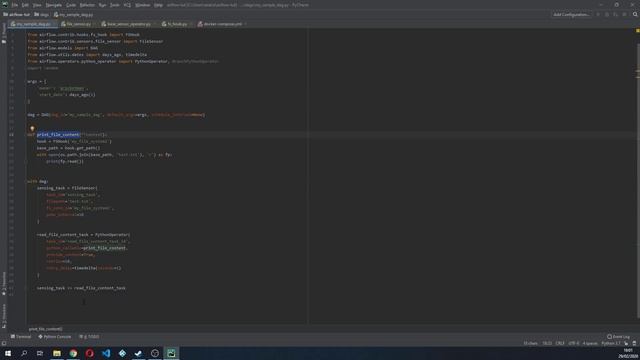Screen dimensions: 640x360
Task: Click the selected print_file_content function name
Action: coord(58,135)
